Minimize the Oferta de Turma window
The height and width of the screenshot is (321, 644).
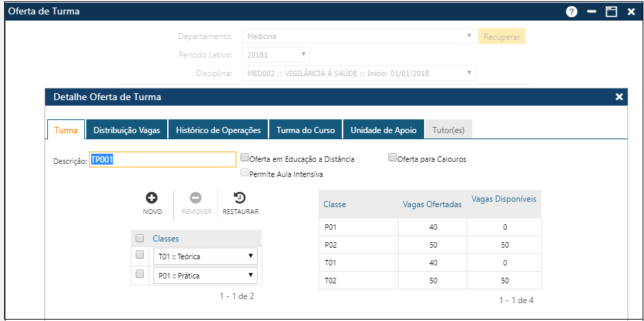592,12
